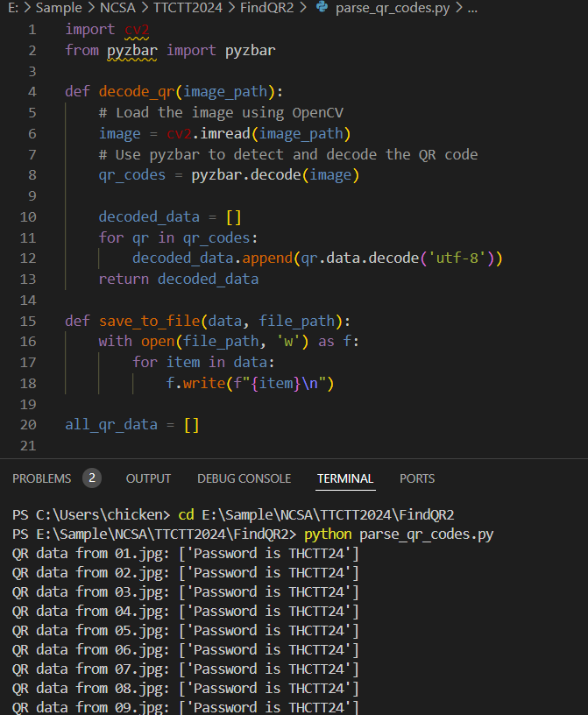588x715 pixels.
Task: Click the 'Use pyzbar to detect' comment
Action: (288, 154)
